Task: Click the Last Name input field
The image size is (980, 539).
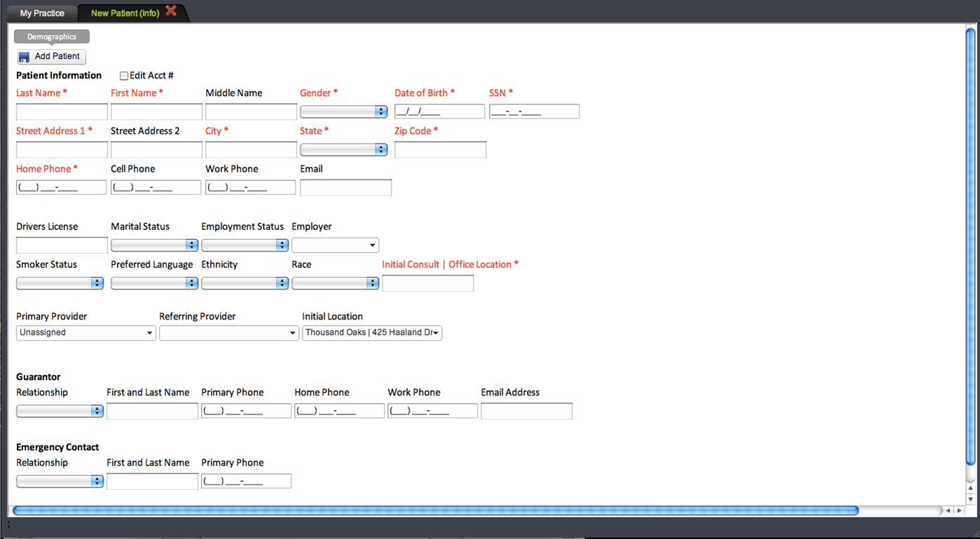Action: click(62, 111)
